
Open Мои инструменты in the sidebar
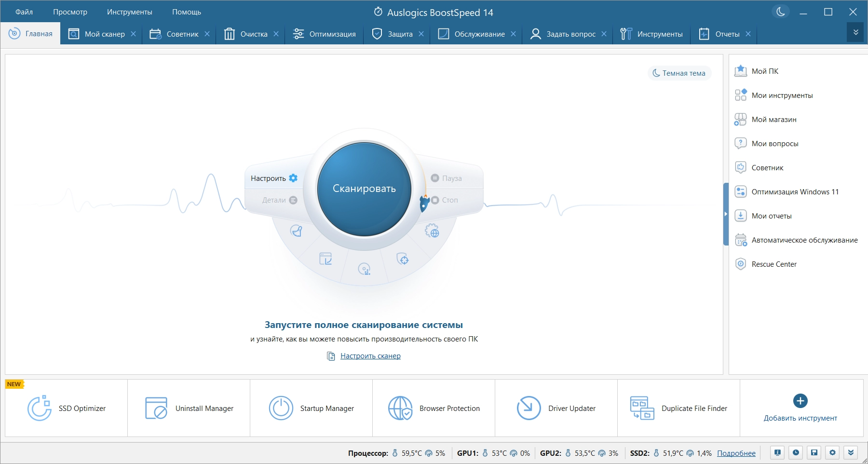pyautogui.click(x=773, y=96)
